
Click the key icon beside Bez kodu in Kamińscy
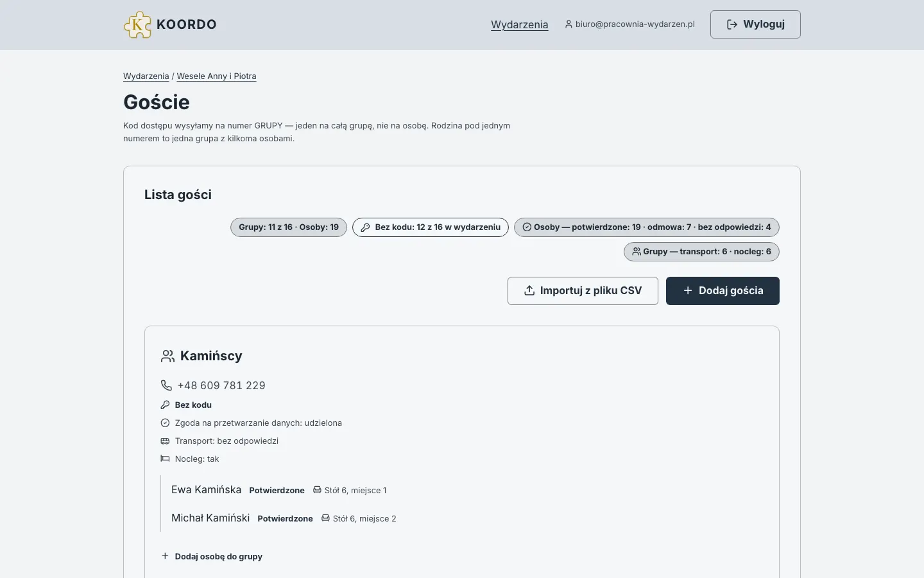[x=165, y=405]
